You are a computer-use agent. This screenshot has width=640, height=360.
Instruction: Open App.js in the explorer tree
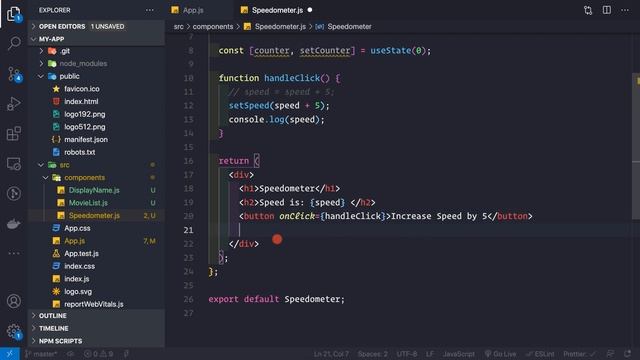74,241
